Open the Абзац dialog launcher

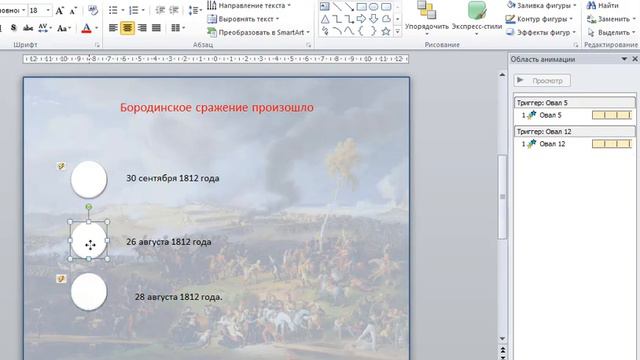click(x=309, y=45)
